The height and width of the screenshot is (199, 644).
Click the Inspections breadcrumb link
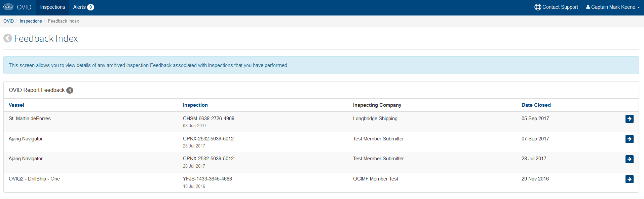31,21
